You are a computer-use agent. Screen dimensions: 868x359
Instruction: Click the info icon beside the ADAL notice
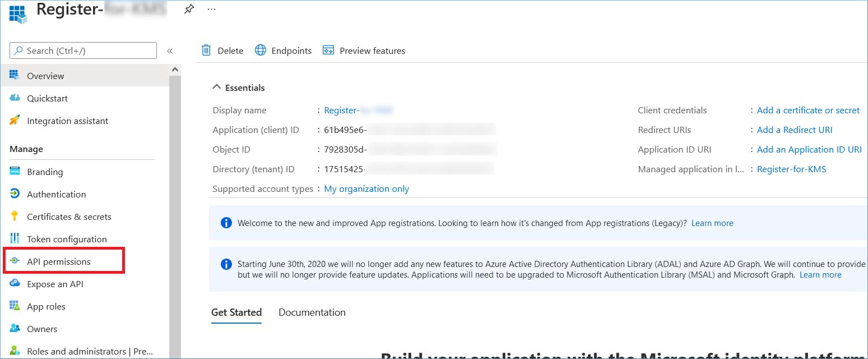(x=226, y=264)
